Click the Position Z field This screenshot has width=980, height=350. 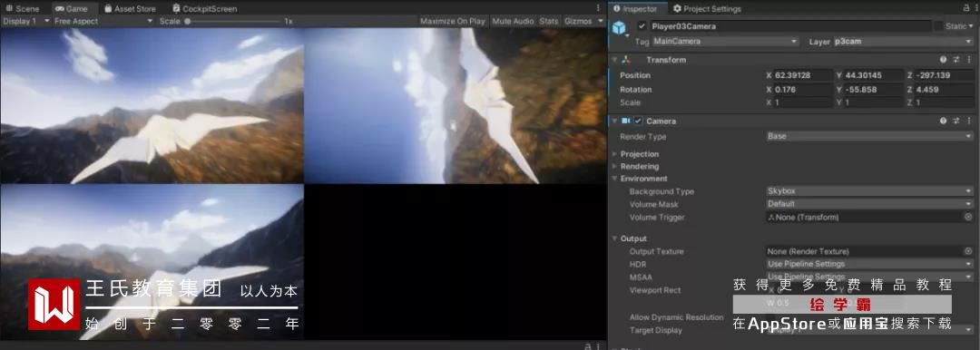click(945, 75)
